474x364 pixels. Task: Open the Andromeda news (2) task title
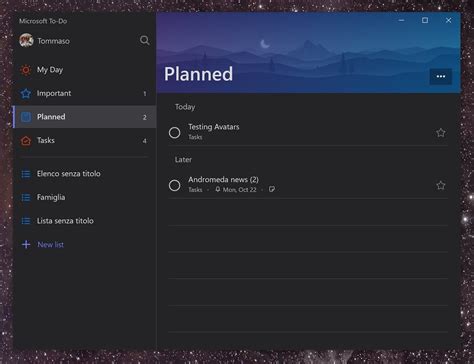[x=223, y=180]
